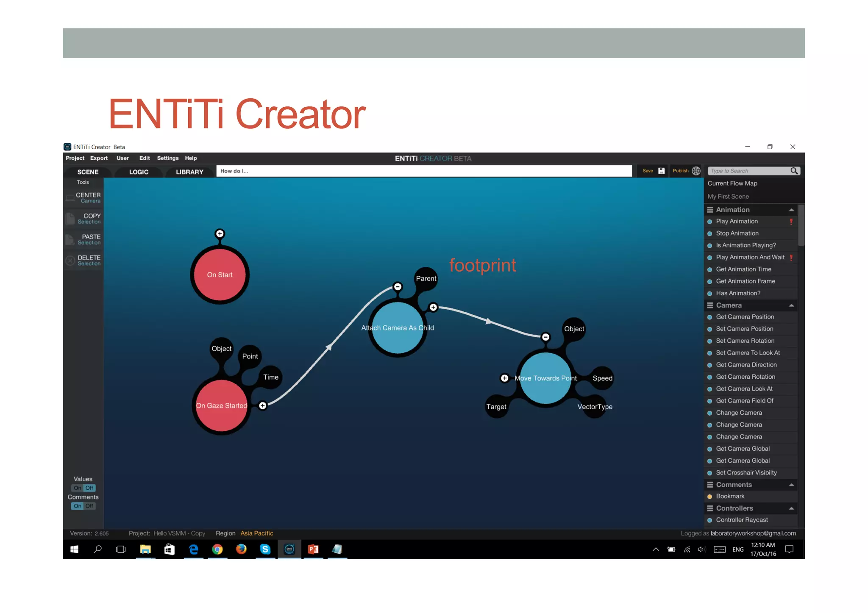Turn Values toggle On
Screen dimensions: 868x613
(77, 488)
